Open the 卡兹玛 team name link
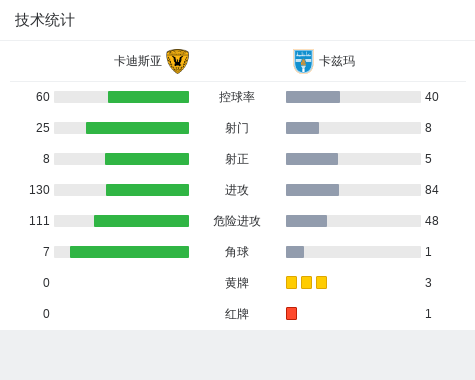The width and height of the screenshot is (475, 380). pos(337,61)
